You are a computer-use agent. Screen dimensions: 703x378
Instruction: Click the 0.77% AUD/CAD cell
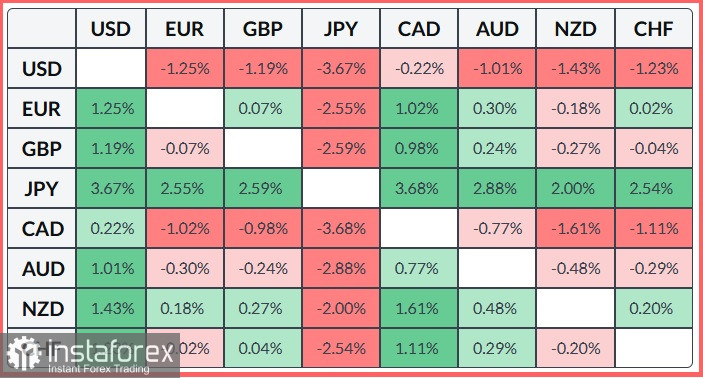[x=419, y=269]
